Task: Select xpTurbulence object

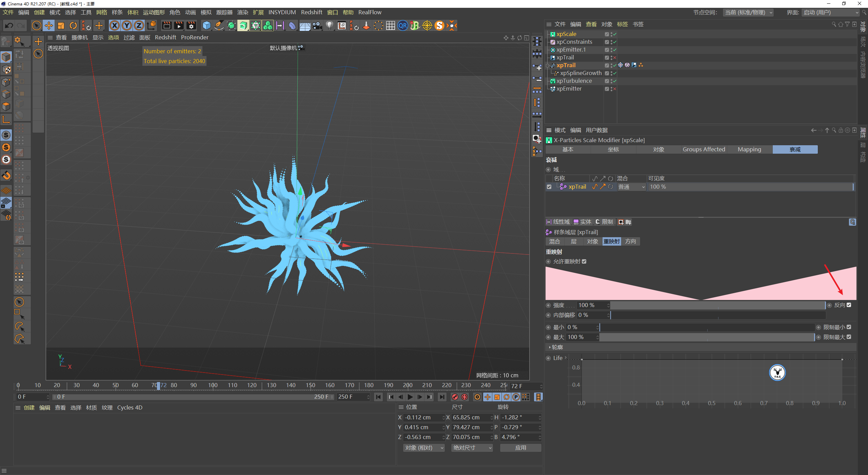Action: [574, 81]
